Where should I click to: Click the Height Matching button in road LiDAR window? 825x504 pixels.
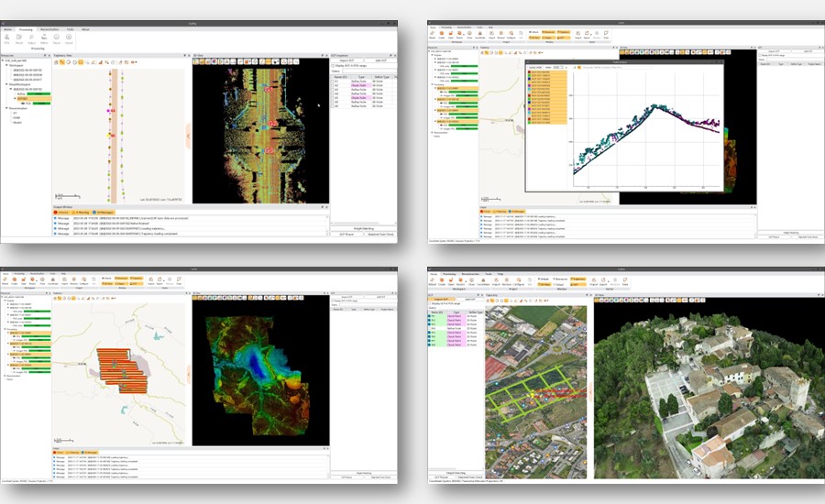click(363, 227)
